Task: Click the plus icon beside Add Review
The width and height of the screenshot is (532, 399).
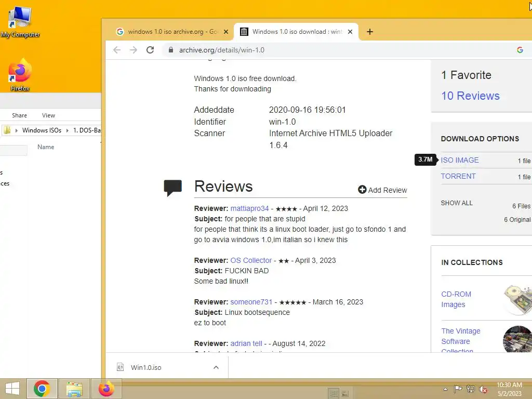Action: 362,190
